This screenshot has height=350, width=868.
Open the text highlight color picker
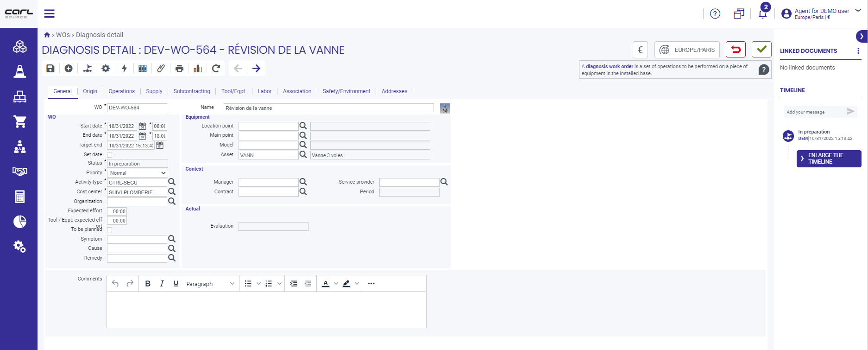point(346,284)
